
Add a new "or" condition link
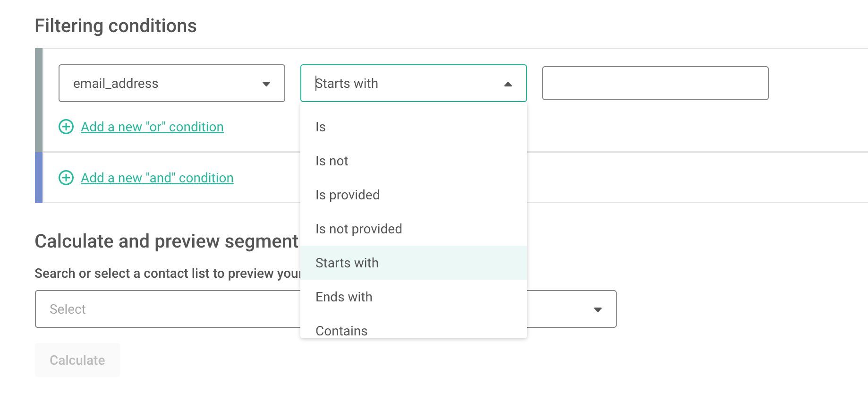pyautogui.click(x=152, y=127)
